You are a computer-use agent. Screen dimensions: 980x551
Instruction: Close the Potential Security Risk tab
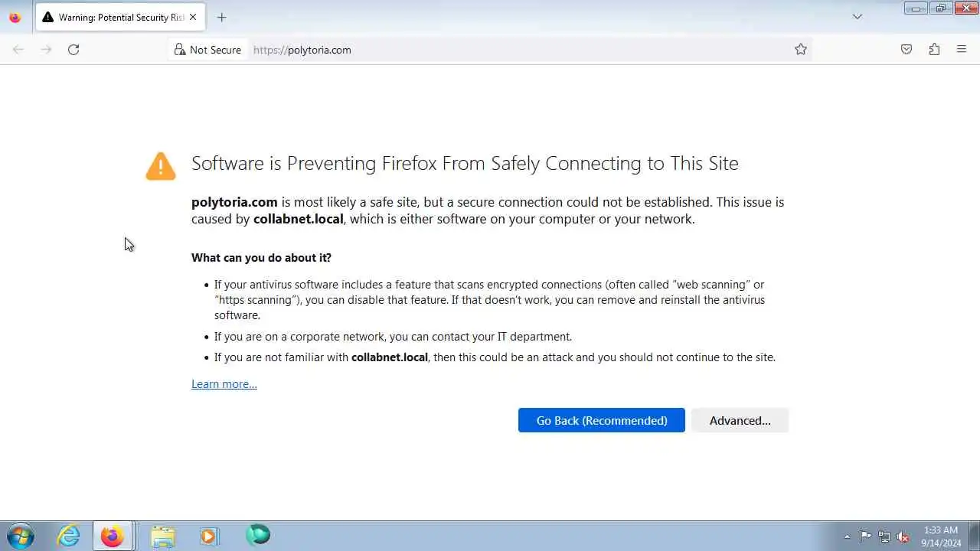click(193, 17)
